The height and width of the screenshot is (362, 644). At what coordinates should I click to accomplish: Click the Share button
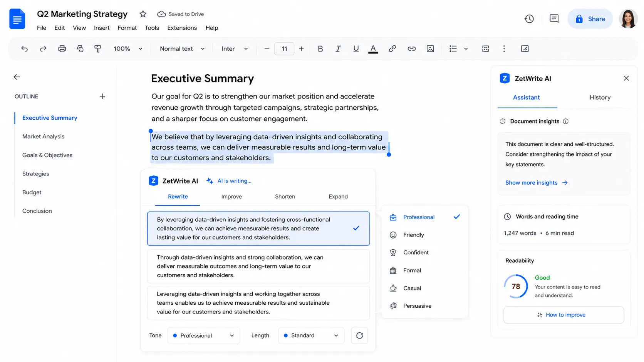pos(590,19)
